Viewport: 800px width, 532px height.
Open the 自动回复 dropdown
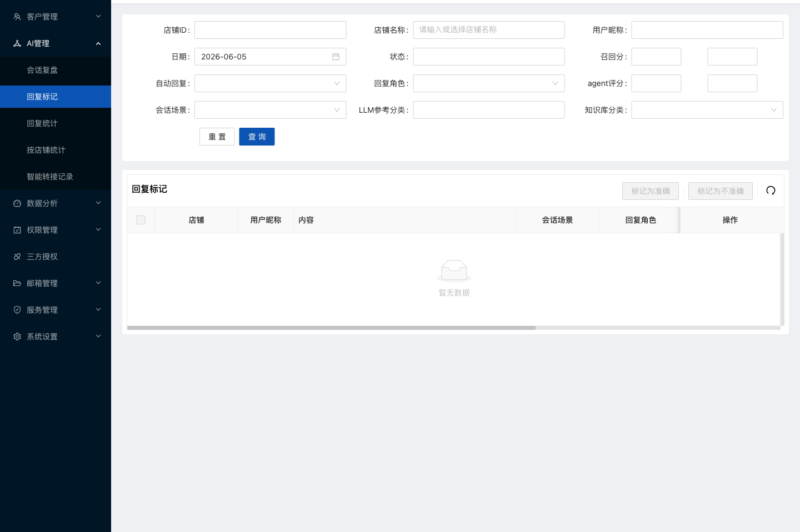coord(270,83)
